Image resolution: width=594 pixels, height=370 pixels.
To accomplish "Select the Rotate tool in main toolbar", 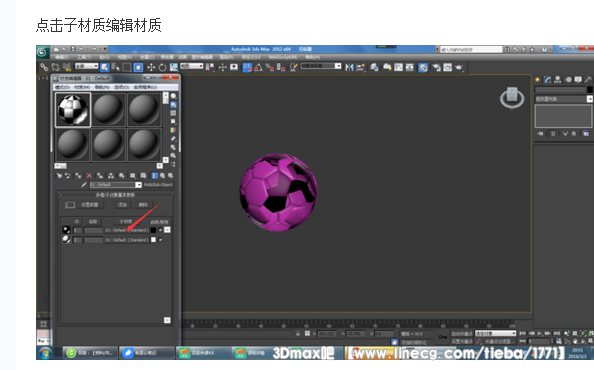I will (162, 67).
